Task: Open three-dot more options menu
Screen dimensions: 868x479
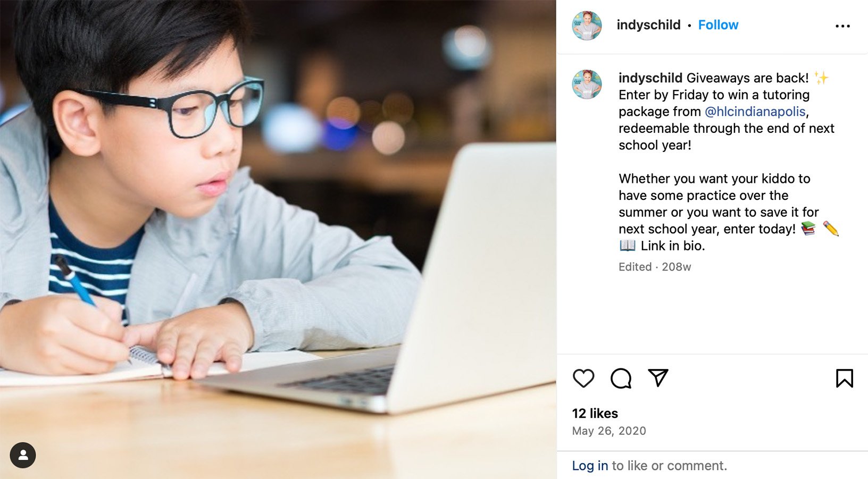Action: (842, 26)
